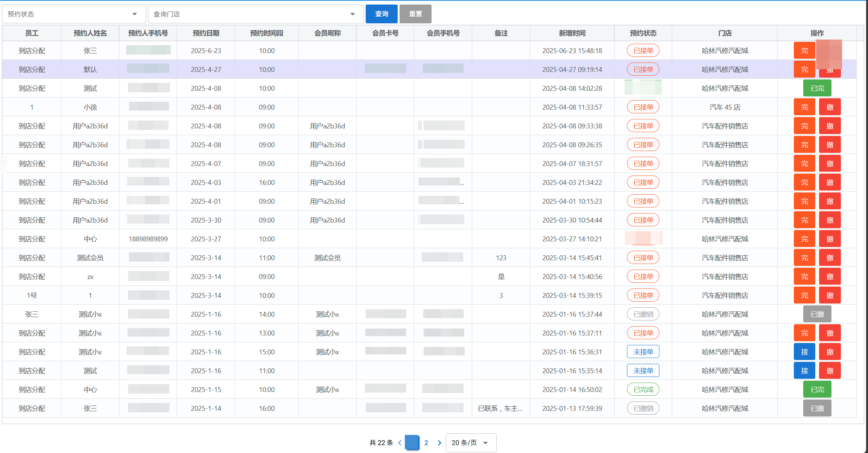Click 完 button in the 2025-03-30 10:54:44 row
868x453 pixels.
804,220
